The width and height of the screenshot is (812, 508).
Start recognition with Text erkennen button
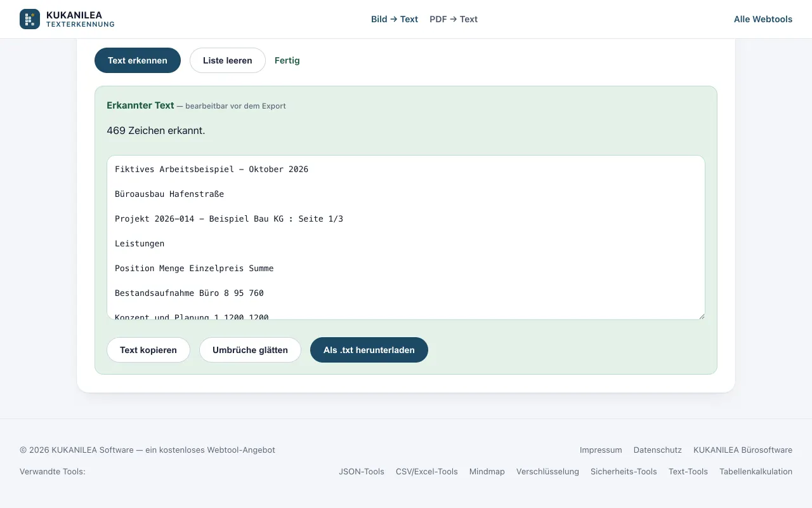coord(138,60)
